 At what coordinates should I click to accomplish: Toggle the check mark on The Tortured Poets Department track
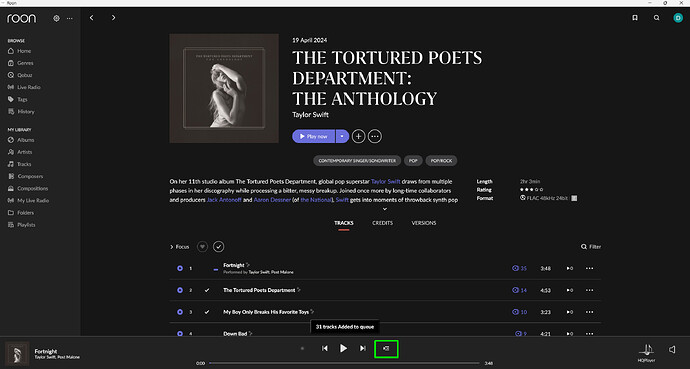207,290
